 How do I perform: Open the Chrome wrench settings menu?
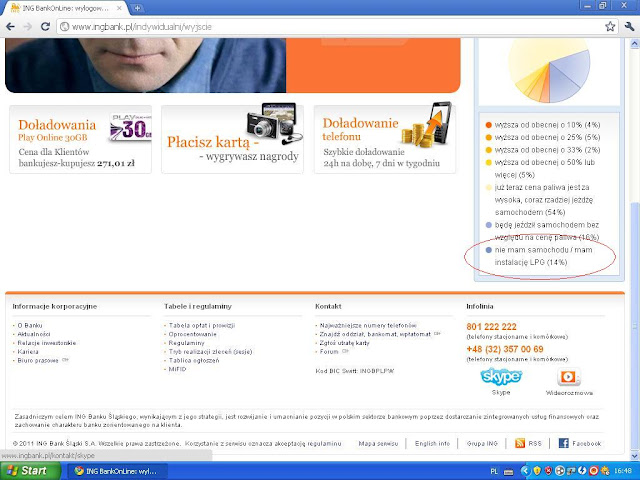(629, 27)
